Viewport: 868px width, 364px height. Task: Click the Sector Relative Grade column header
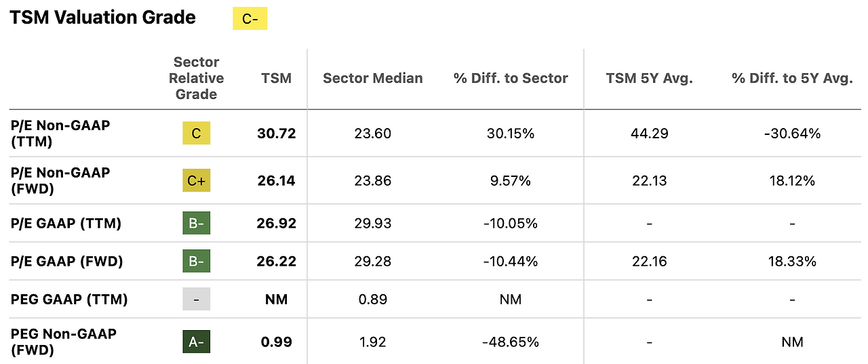pyautogui.click(x=196, y=78)
